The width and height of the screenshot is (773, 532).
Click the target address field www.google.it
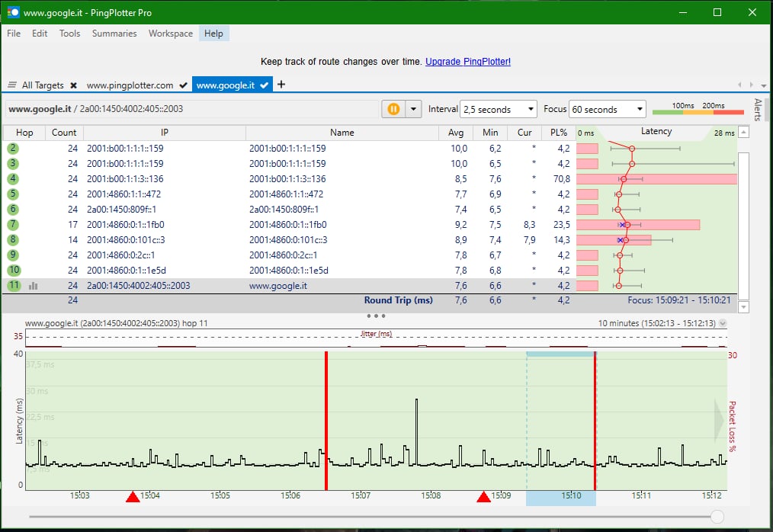192,109
